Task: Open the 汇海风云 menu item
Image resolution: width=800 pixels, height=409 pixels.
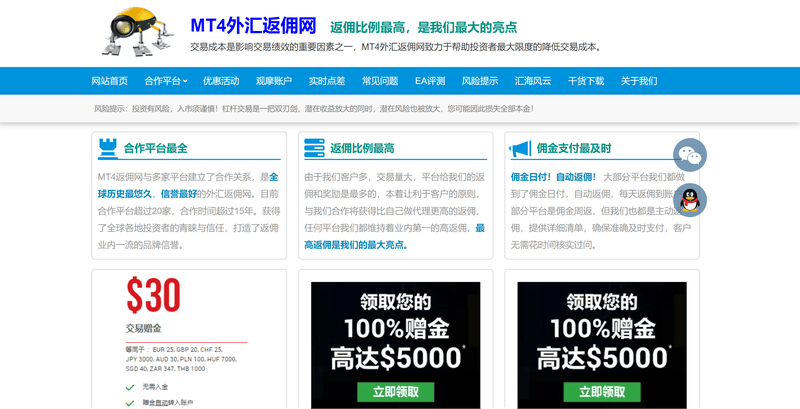Action: [533, 81]
